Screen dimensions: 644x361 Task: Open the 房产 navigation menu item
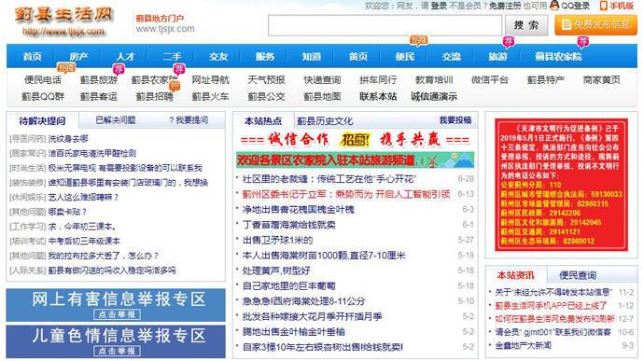click(x=78, y=56)
